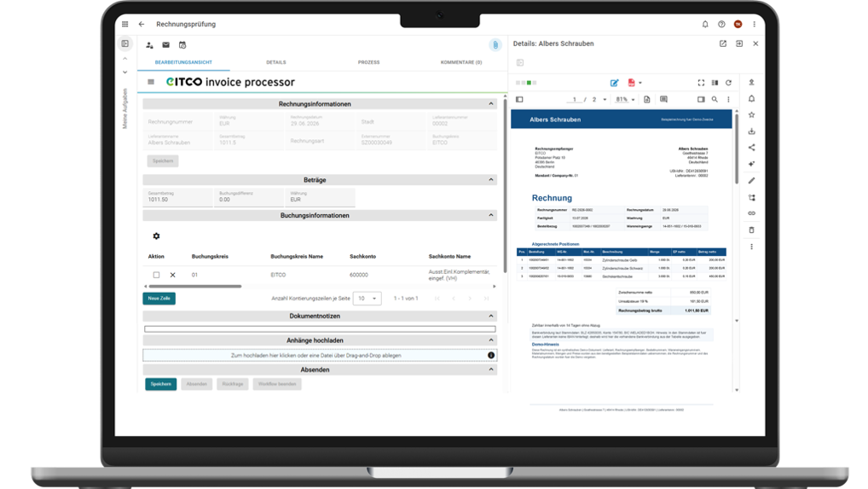The image size is (868, 489).
Task: Click the PDF viewer vertical scrollbar
Action: [737, 148]
